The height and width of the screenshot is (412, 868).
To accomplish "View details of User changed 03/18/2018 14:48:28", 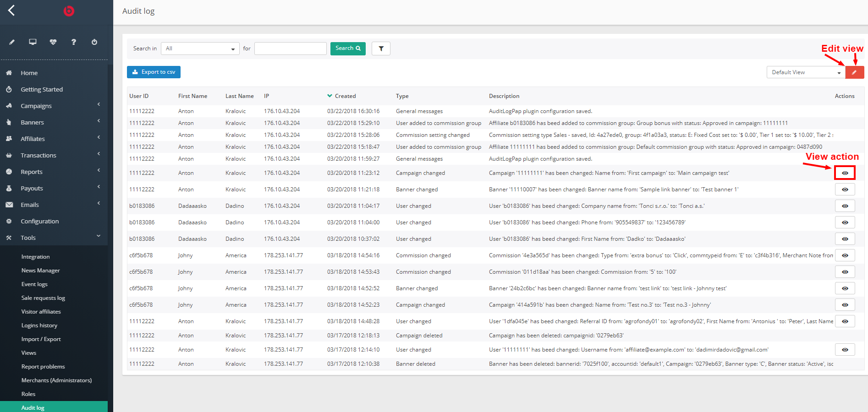I will coord(845,321).
